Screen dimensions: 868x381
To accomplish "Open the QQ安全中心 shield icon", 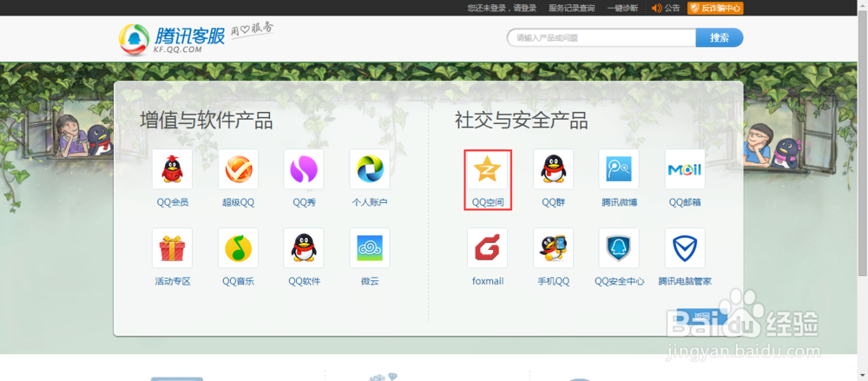I will 619,248.
